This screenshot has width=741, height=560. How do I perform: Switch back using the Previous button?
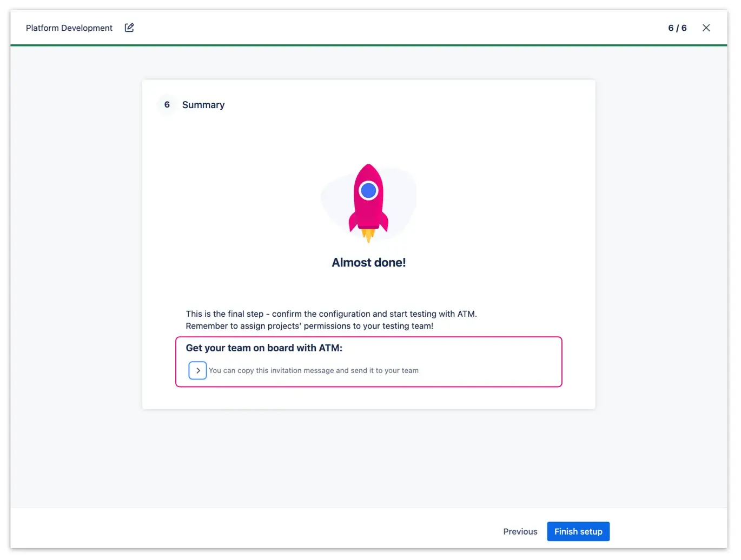(520, 531)
